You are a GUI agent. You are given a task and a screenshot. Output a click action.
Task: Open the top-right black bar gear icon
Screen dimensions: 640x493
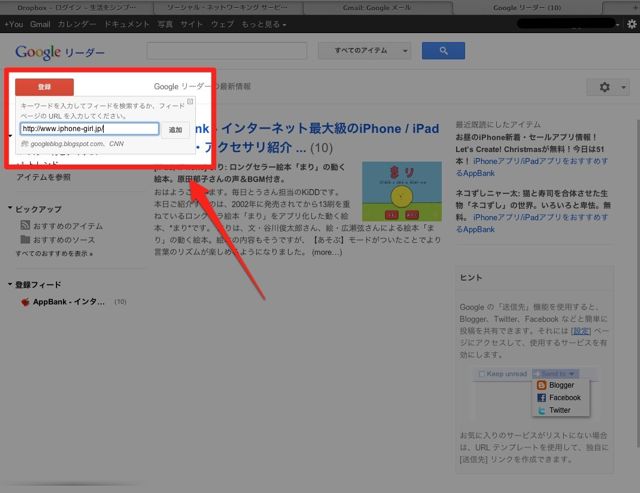631,24
